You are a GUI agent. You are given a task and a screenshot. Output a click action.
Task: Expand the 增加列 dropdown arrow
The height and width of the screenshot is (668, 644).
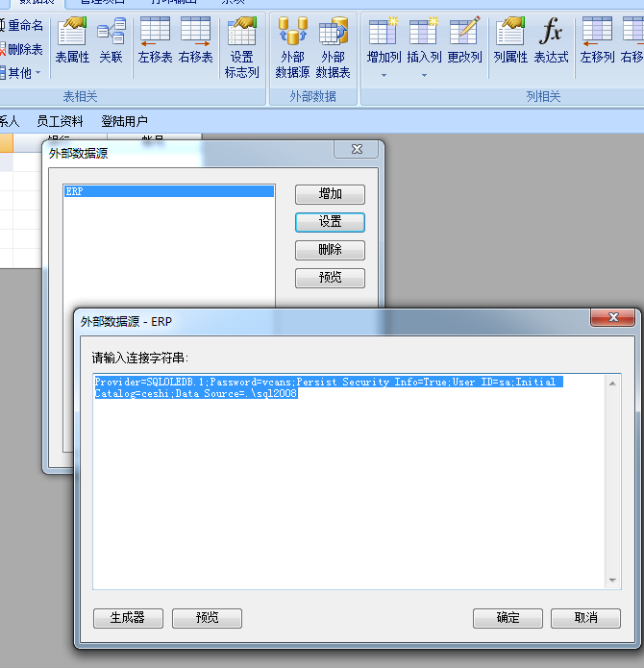(x=384, y=75)
